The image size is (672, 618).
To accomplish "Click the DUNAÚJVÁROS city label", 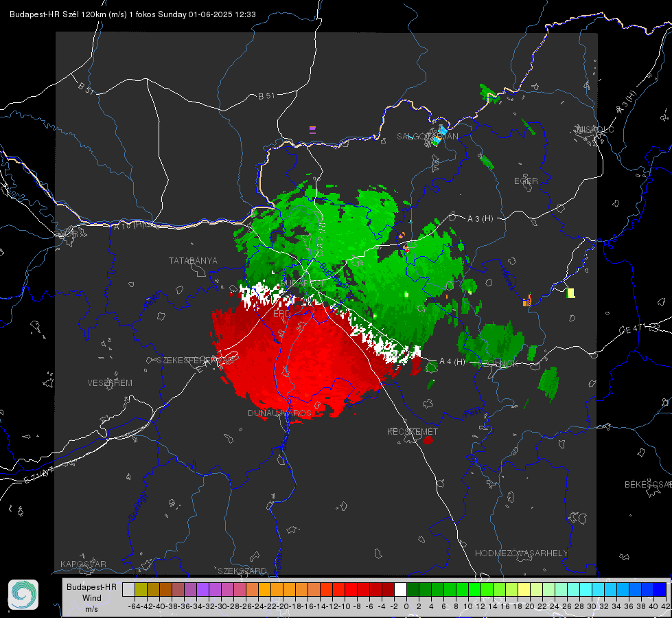I will point(279,413).
